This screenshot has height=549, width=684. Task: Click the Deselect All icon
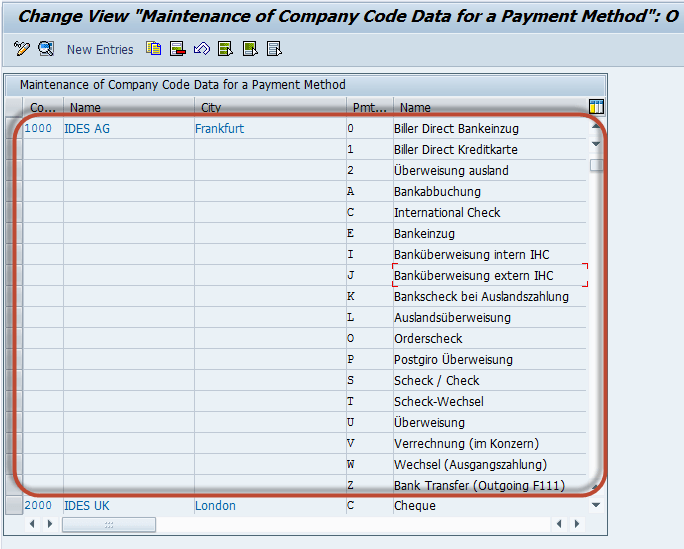click(274, 49)
